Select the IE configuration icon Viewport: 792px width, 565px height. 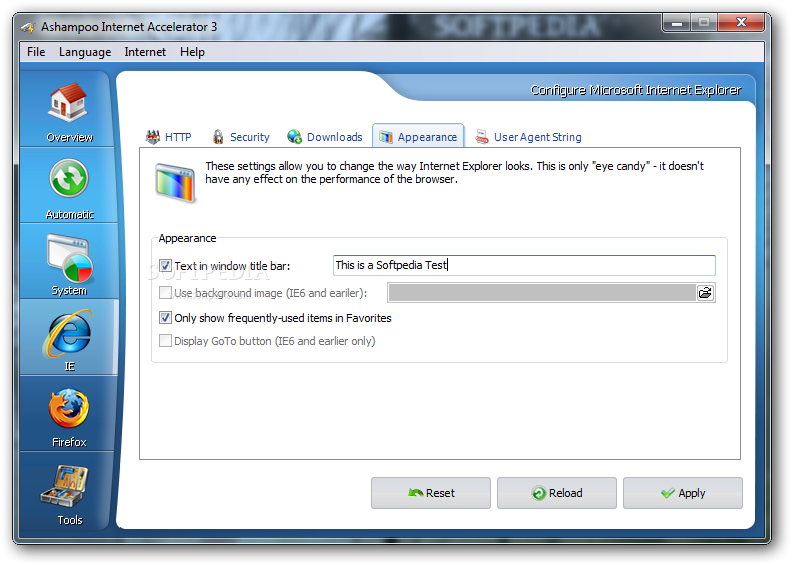68,333
